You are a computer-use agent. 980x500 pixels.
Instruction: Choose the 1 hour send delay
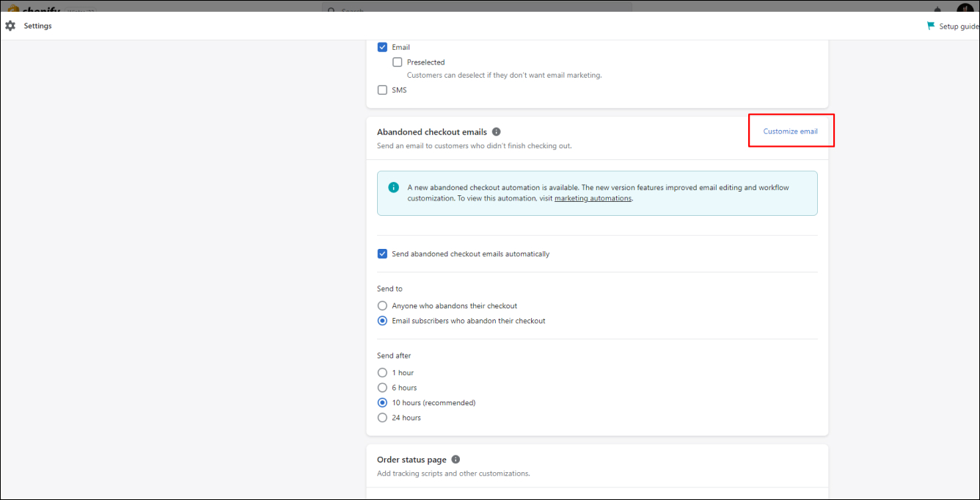(382, 373)
